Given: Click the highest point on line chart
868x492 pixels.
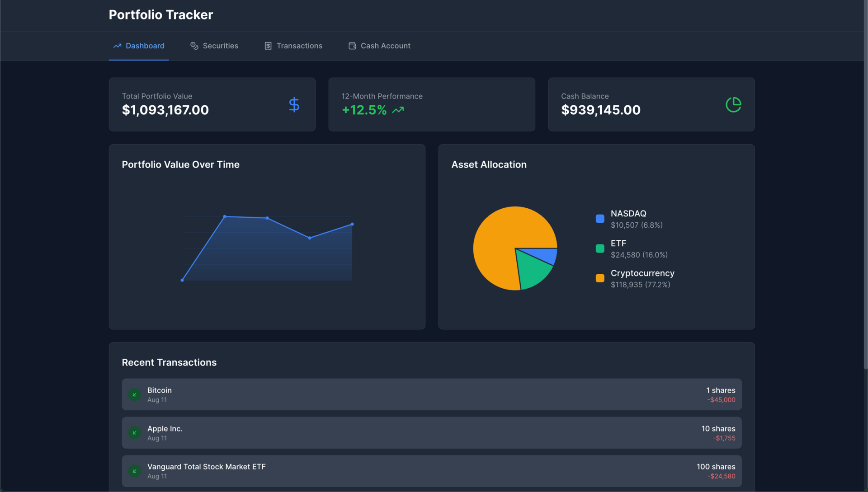Looking at the screenshot, I should pyautogui.click(x=225, y=216).
